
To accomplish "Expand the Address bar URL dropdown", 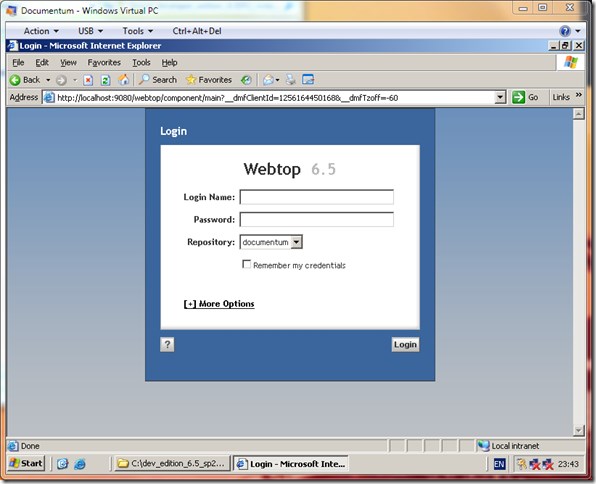I will click(x=500, y=98).
